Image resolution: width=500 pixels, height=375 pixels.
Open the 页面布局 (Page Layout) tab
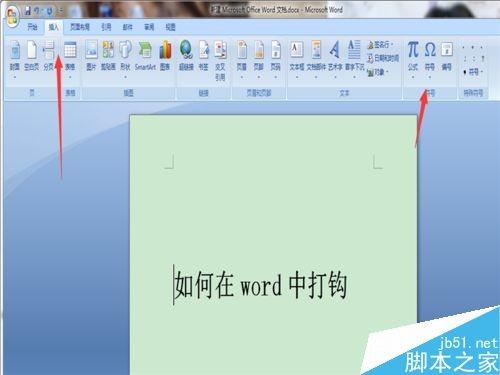(x=80, y=27)
